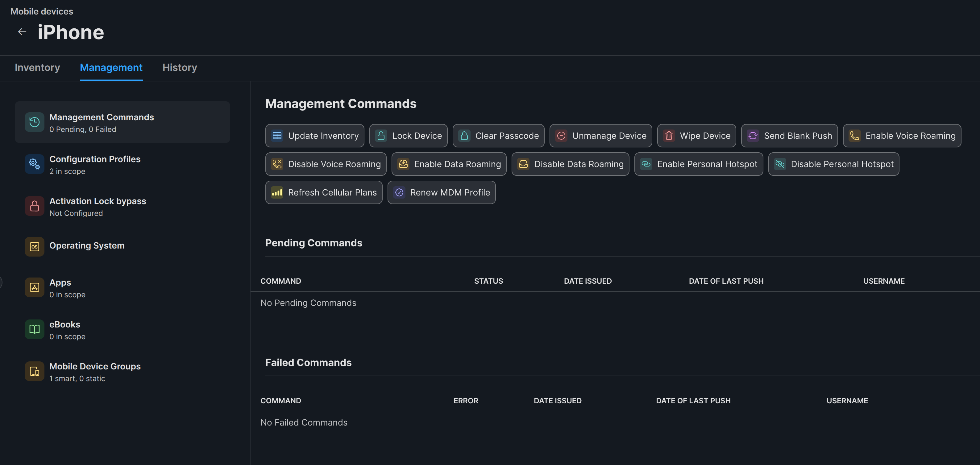Click the Enable Data Roaming inbox icon
This screenshot has height=465, width=980.
[x=403, y=164]
